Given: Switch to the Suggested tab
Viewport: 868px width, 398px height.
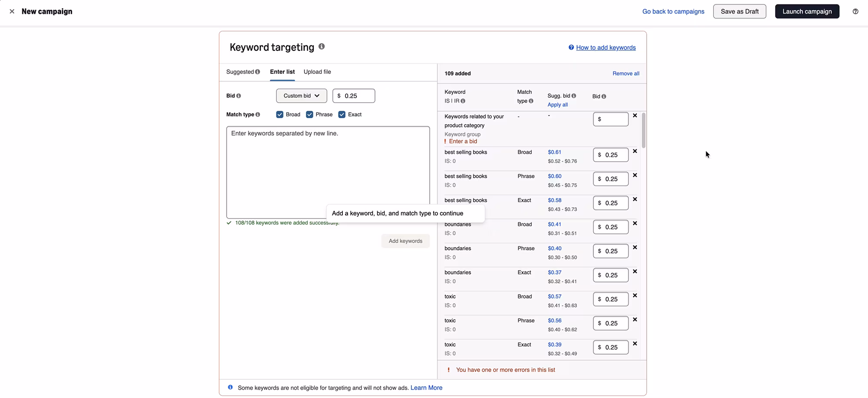Looking at the screenshot, I should pyautogui.click(x=240, y=72).
